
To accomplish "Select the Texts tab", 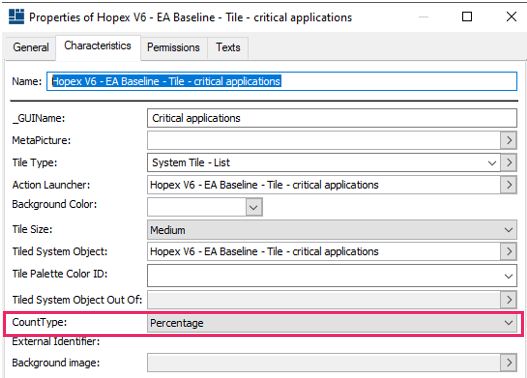I will [228, 47].
